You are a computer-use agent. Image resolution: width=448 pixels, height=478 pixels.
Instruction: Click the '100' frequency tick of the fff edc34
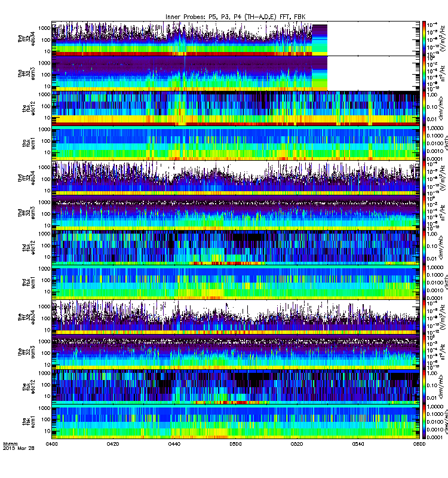(46, 318)
